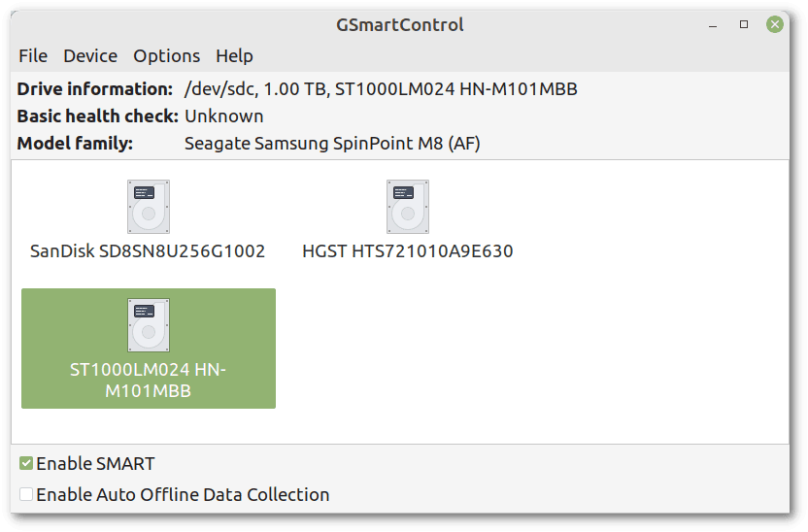The image size is (808, 532).
Task: Click the SanDisk SD8SN8U256G1002 name label
Action: (x=148, y=251)
